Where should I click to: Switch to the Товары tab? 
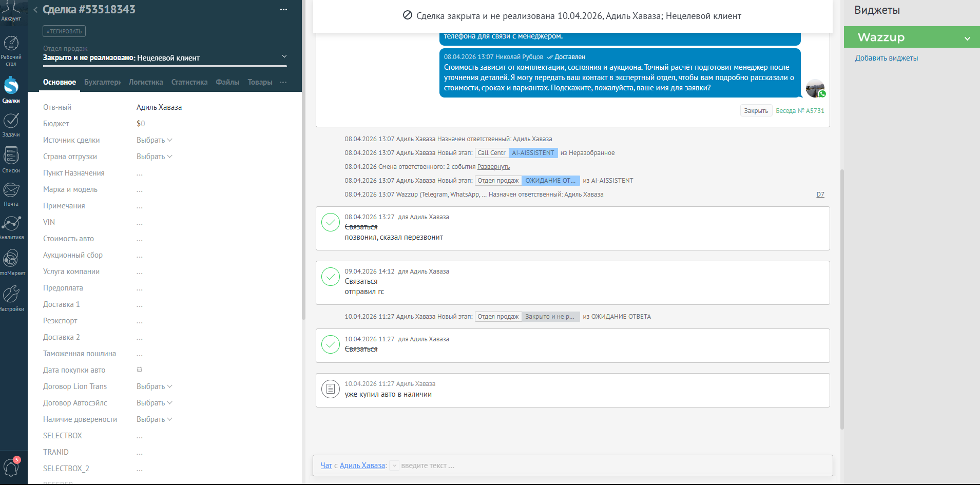pyautogui.click(x=260, y=82)
